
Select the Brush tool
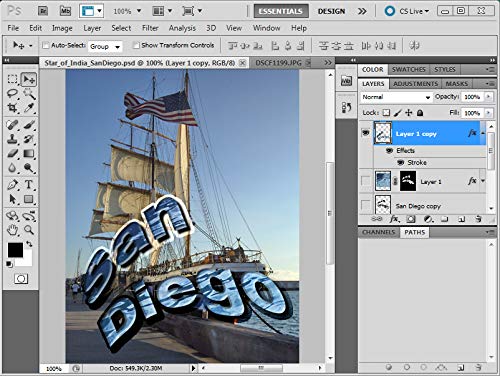[x=29, y=125]
